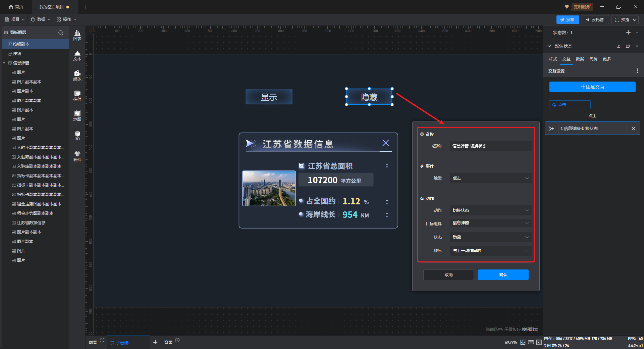
Task: Open the 控件 controls component panel
Action: coord(77,96)
